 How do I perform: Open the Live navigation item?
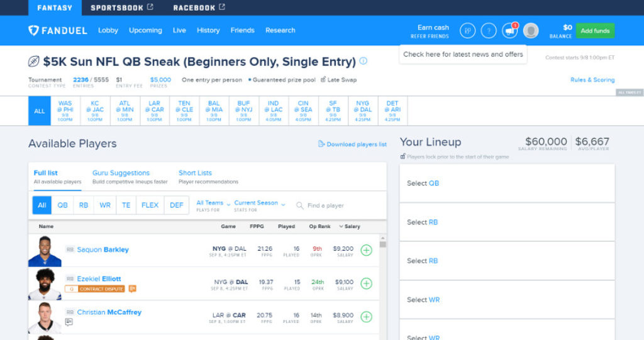pyautogui.click(x=179, y=30)
